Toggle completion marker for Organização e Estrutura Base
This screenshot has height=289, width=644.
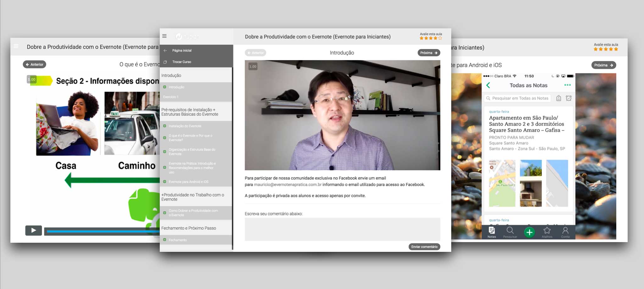(x=164, y=152)
